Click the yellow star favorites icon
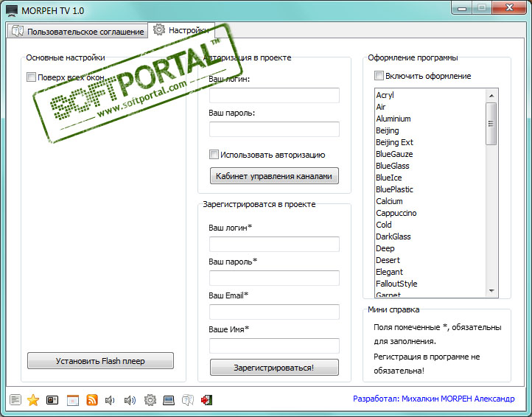 (x=33, y=400)
